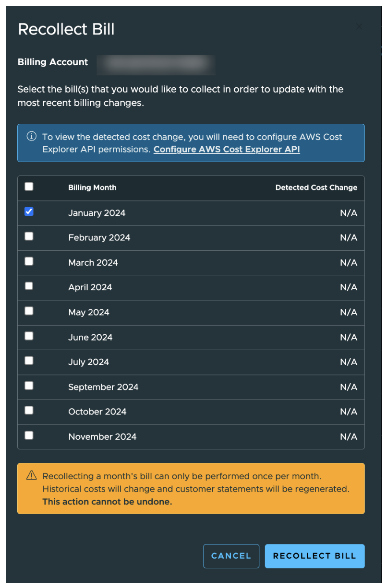This screenshot has height=588, width=387.
Task: Click the Detected Cost Change column header
Action: pos(316,188)
